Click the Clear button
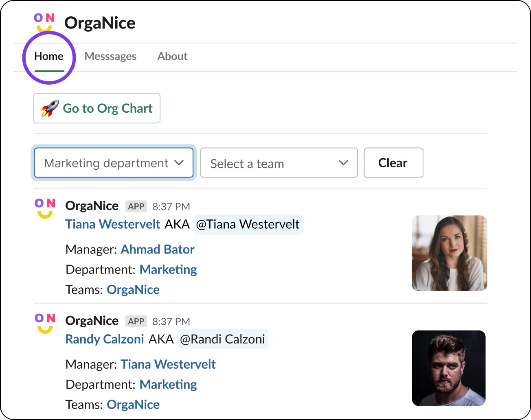531x420 pixels. [393, 163]
